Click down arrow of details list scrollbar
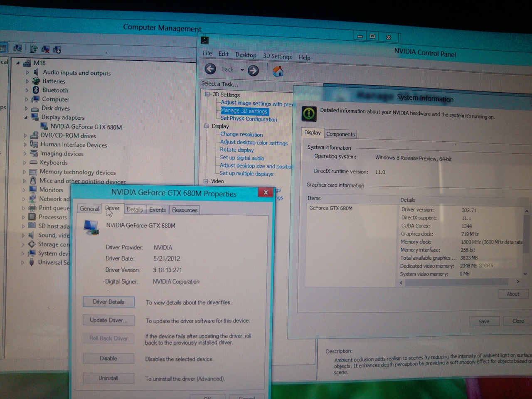532x399 pixels. point(525,274)
